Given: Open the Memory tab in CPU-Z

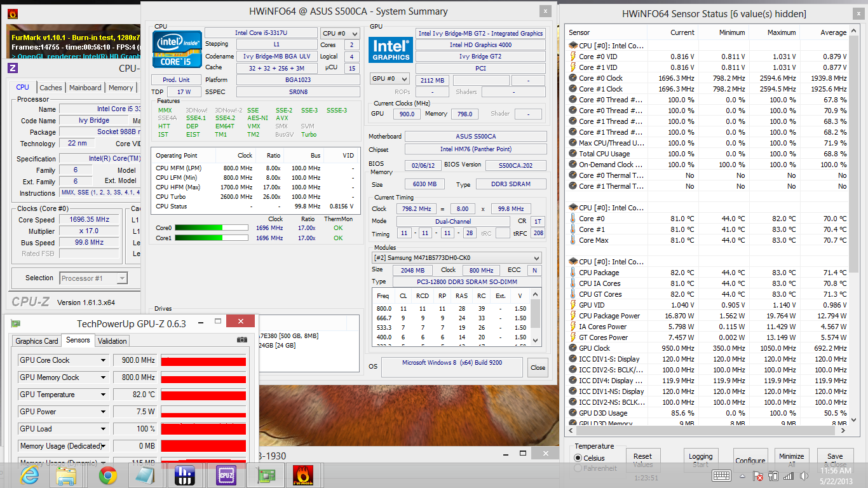Looking at the screenshot, I should coord(121,88).
